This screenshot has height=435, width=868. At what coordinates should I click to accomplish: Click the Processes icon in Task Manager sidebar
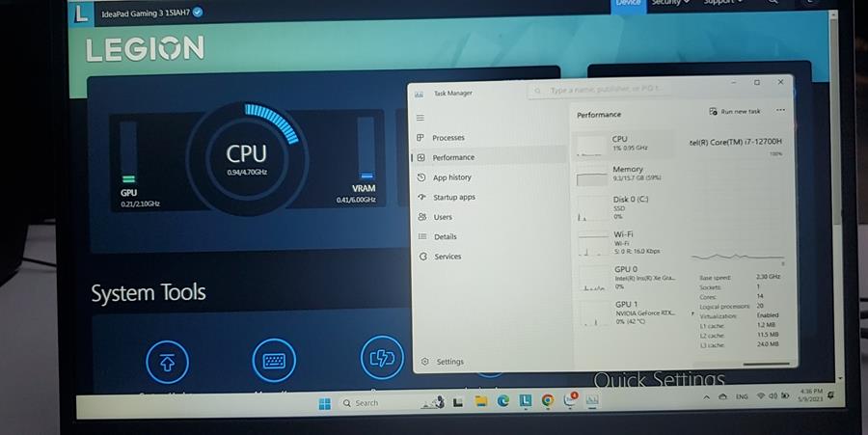coord(420,137)
